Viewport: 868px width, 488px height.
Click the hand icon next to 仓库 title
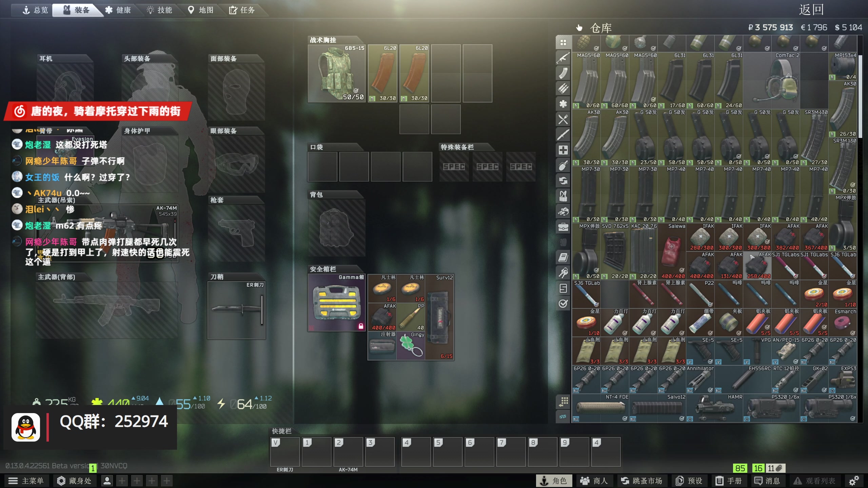[579, 28]
